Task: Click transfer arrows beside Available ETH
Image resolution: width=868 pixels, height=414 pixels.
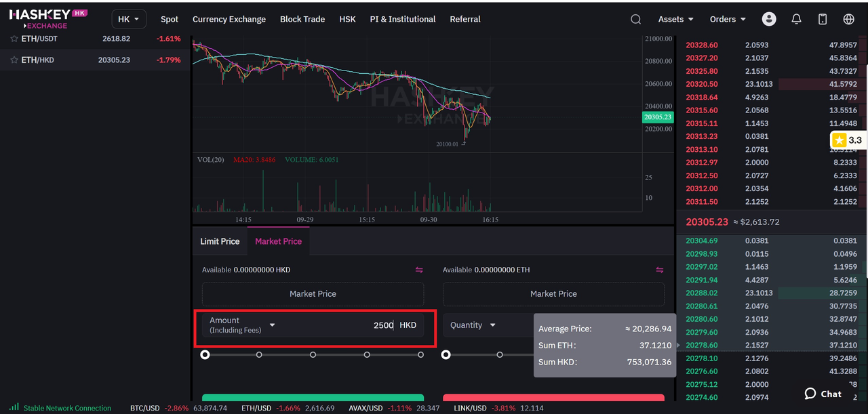Action: (659, 270)
